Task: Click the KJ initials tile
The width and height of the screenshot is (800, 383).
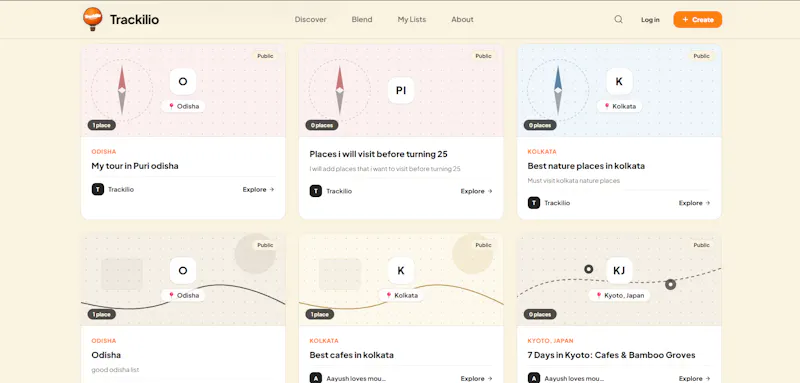Action: click(x=619, y=271)
